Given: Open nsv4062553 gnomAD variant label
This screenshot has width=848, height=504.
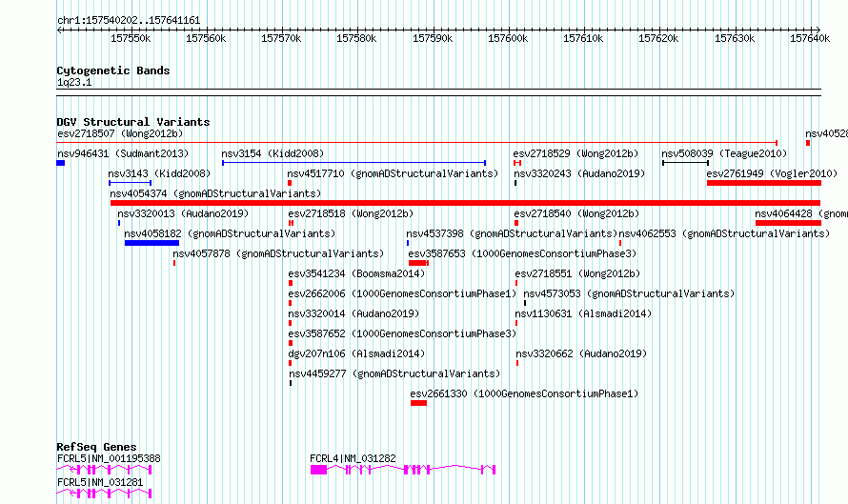Looking at the screenshot, I should point(724,233).
